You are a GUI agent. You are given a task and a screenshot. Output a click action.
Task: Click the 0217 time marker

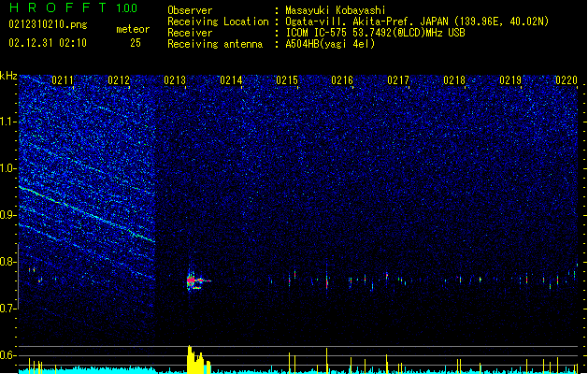tap(398, 80)
